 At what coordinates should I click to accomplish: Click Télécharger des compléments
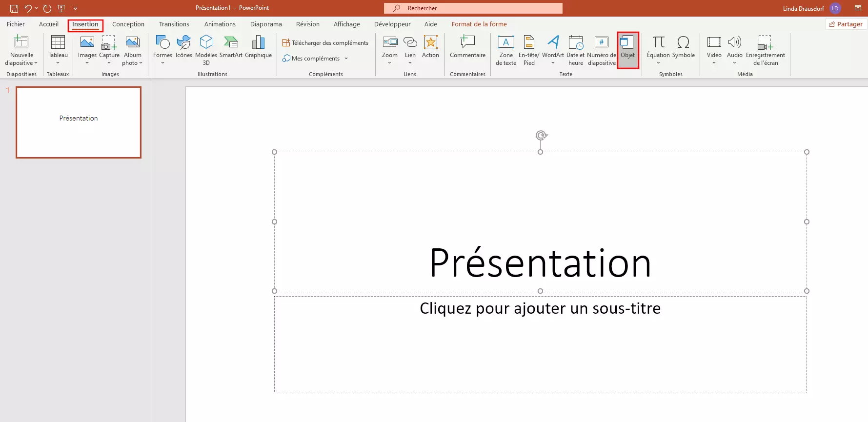coord(325,43)
